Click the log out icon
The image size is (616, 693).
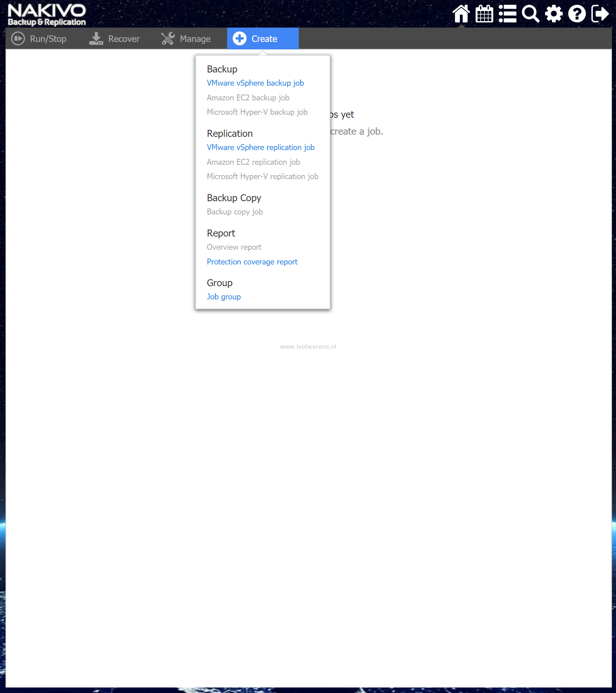point(600,14)
